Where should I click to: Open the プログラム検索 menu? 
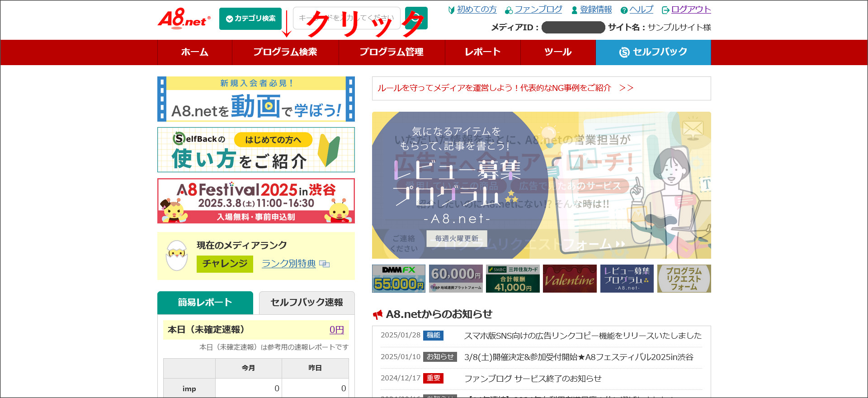click(x=285, y=52)
